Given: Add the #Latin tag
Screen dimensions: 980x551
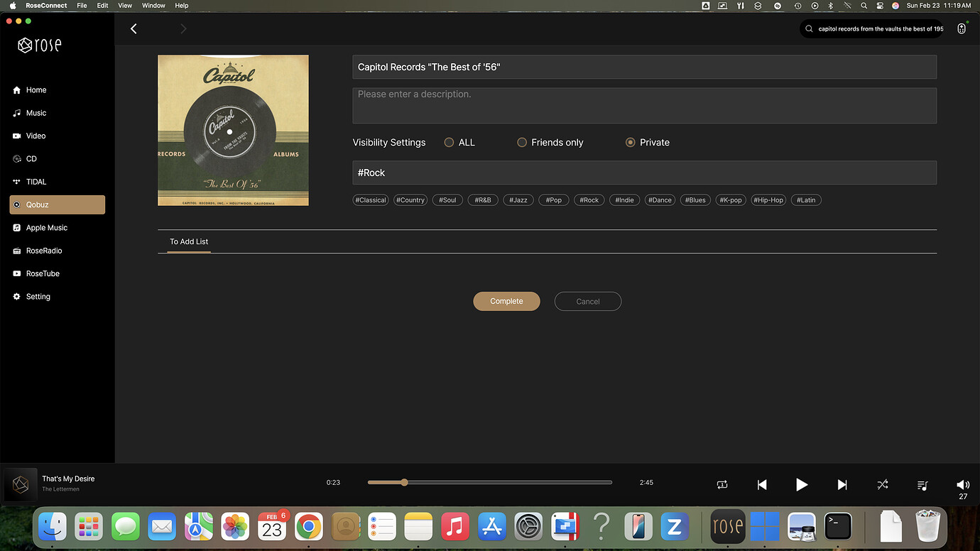Looking at the screenshot, I should 806,200.
